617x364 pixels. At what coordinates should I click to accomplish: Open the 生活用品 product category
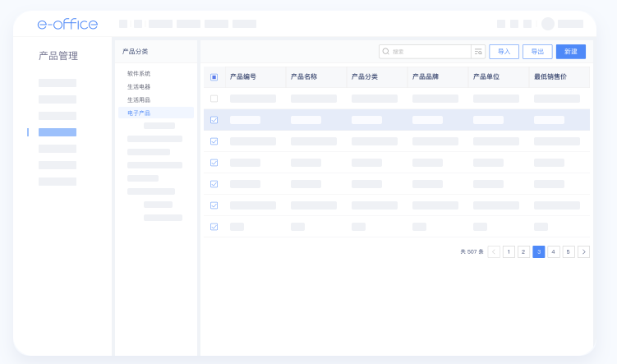coord(139,100)
